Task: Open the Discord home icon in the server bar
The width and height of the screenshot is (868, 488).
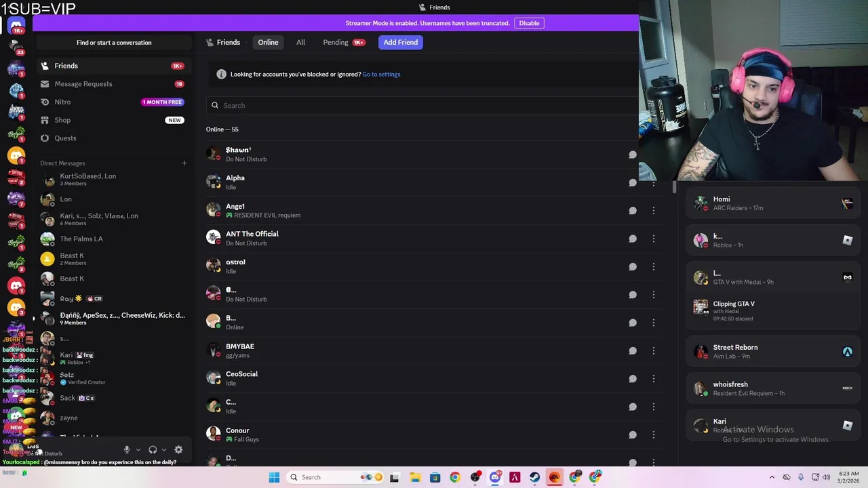Action: tap(16, 26)
